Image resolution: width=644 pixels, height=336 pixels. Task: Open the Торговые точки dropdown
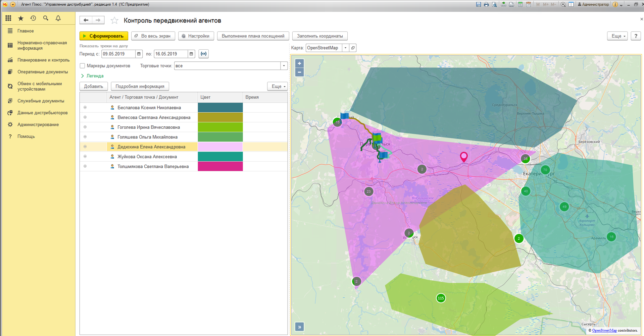pos(284,66)
